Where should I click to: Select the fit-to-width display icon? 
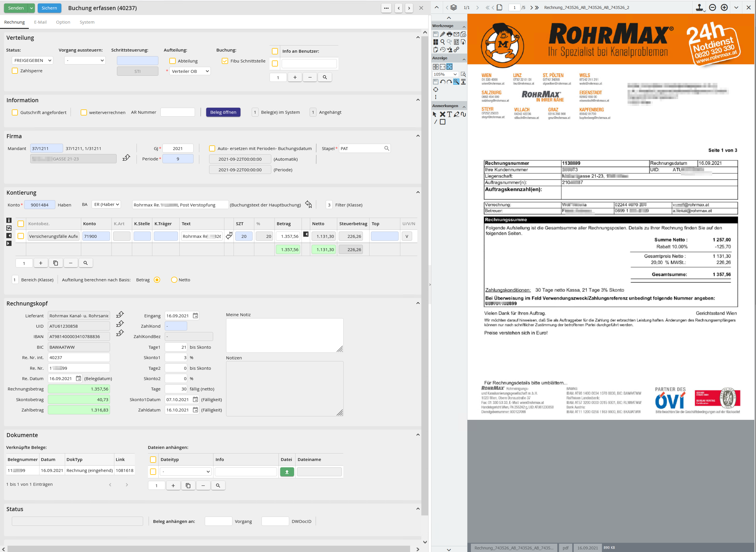pyautogui.click(x=442, y=67)
